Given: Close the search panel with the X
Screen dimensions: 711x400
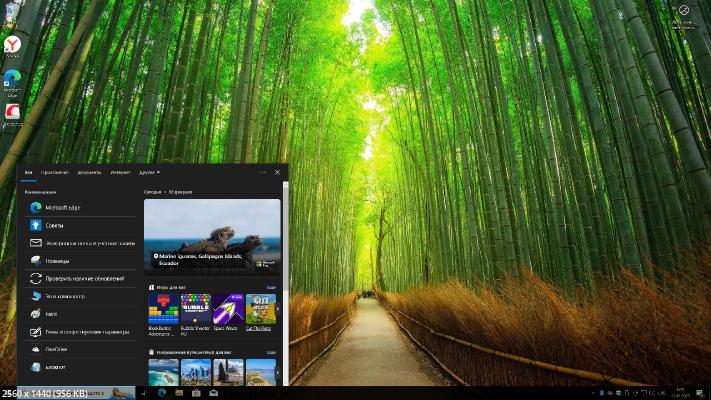Looking at the screenshot, I should [278, 172].
